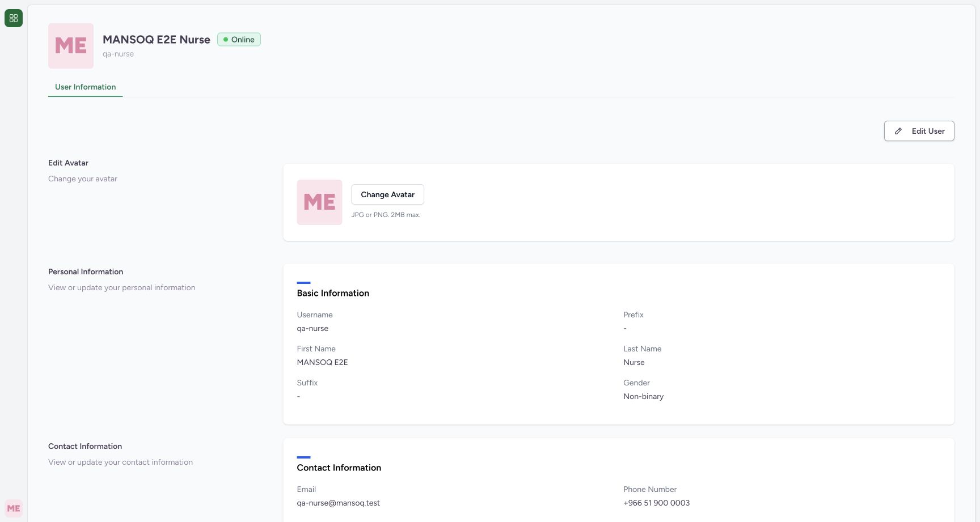This screenshot has height=522, width=980.
Task: Switch to the User Information tab
Action: coord(85,87)
